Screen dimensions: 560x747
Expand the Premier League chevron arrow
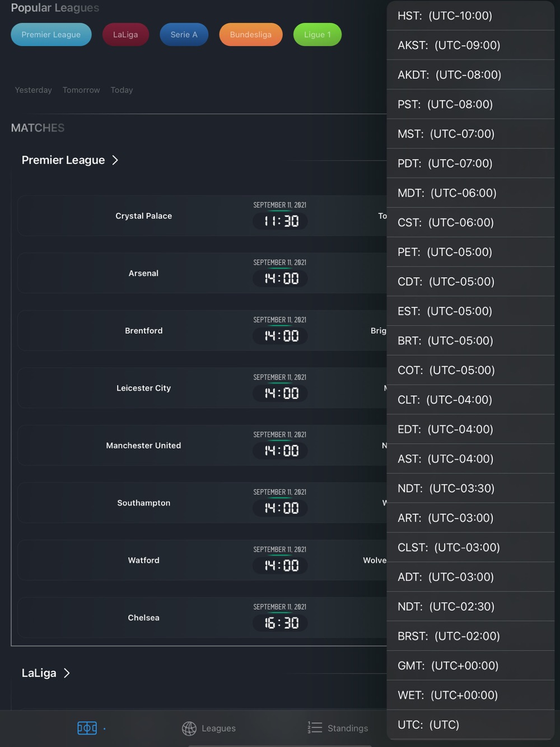[x=115, y=160]
